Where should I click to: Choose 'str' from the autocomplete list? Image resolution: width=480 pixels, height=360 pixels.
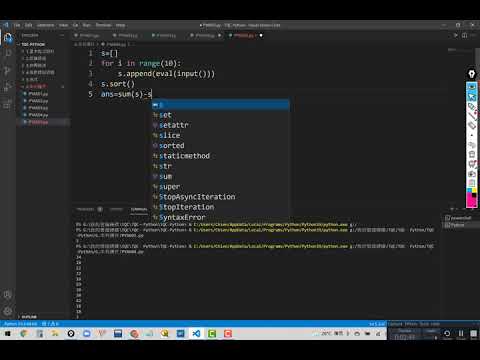coord(221,166)
